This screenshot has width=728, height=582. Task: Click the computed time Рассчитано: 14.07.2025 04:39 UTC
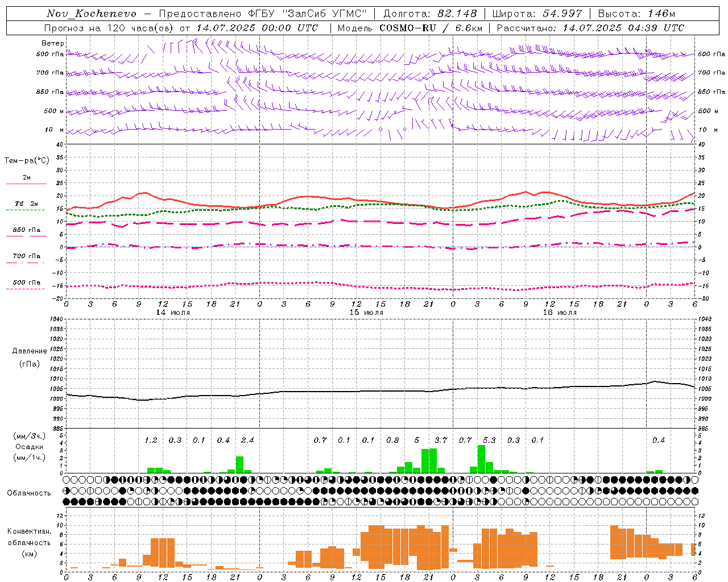(x=590, y=28)
